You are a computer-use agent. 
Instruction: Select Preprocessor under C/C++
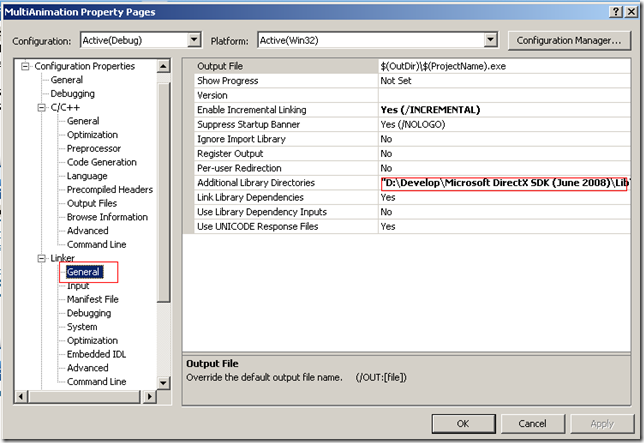pyautogui.click(x=94, y=148)
